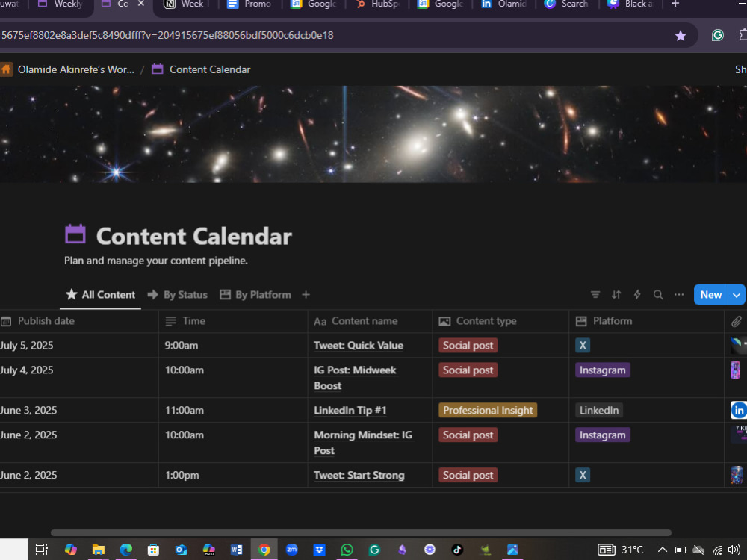
Task: Add a new view with plus icon
Action: point(306,295)
